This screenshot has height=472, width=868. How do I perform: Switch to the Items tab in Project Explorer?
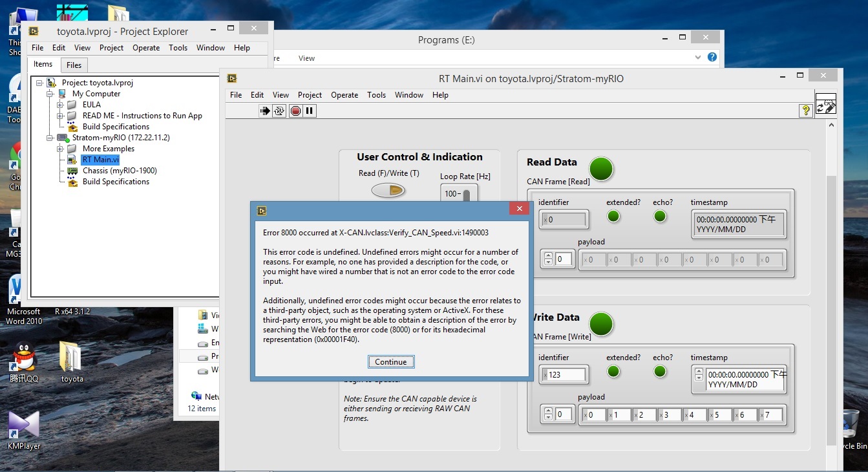point(43,64)
